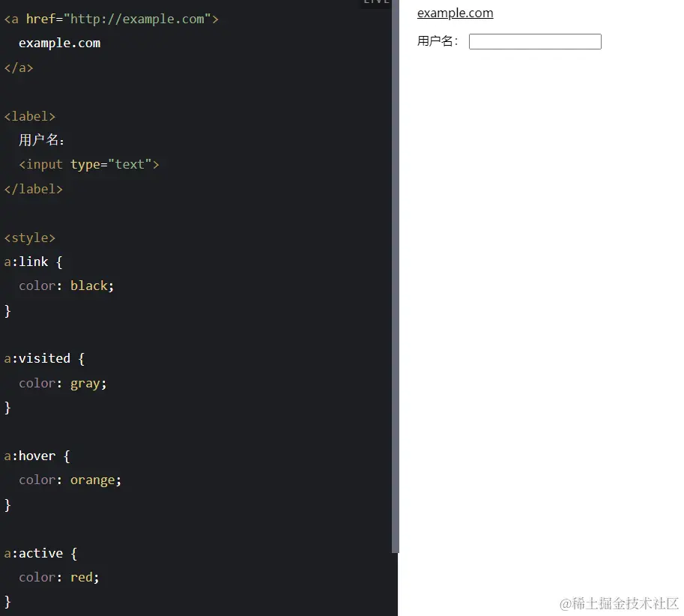
Task: Click the opening <label> tag in code
Action: tap(30, 116)
